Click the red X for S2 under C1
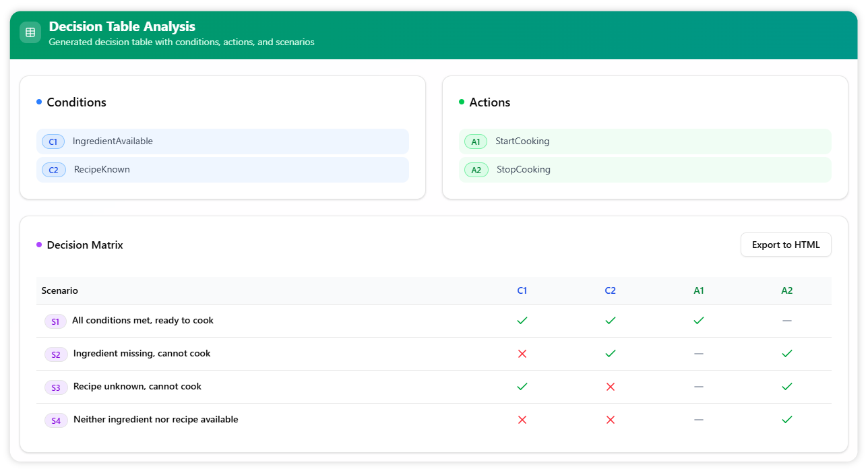 pyautogui.click(x=522, y=354)
